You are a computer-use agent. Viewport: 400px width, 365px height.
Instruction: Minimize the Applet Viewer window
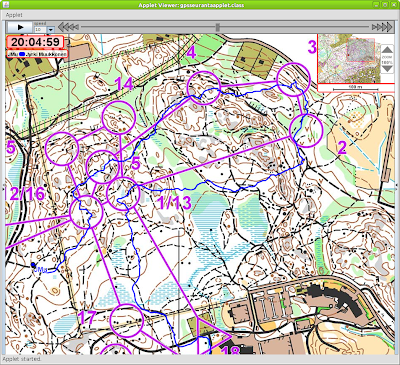[376, 5]
